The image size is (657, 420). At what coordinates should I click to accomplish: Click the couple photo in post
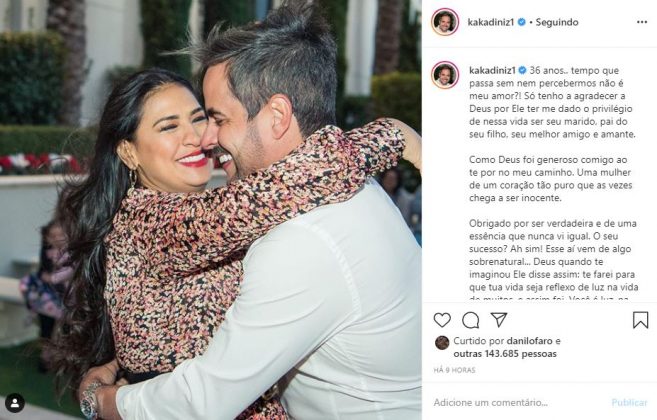tap(211, 210)
